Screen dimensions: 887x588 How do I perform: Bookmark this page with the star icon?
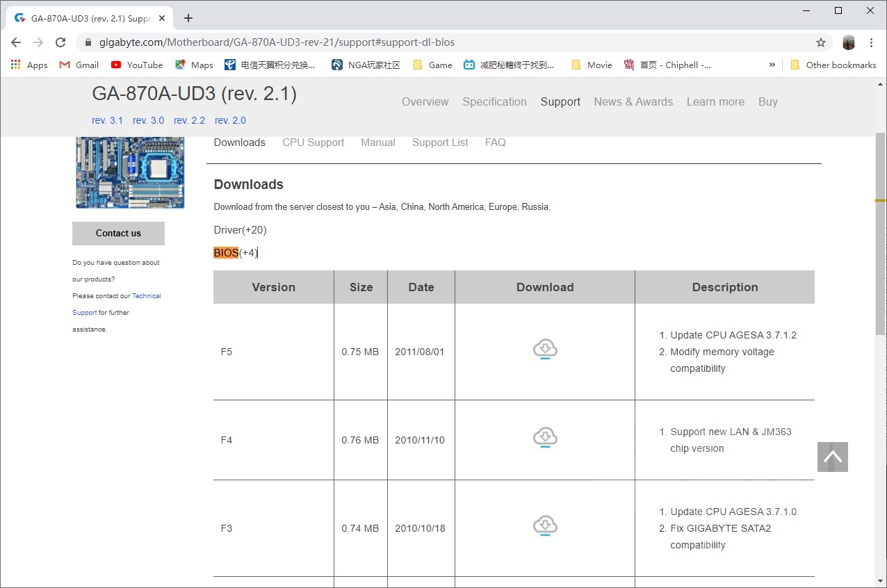coord(820,42)
